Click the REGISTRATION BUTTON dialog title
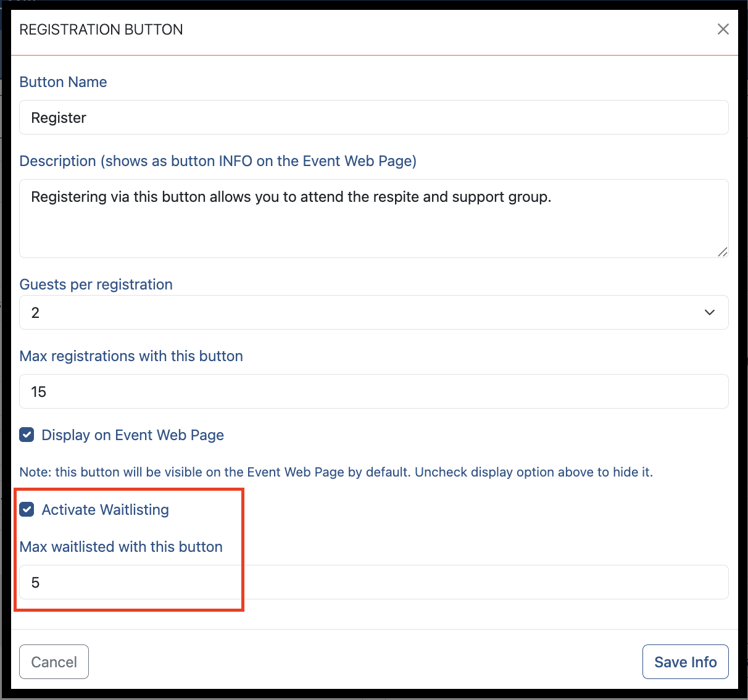Image resolution: width=748 pixels, height=700 pixels. 101,30
